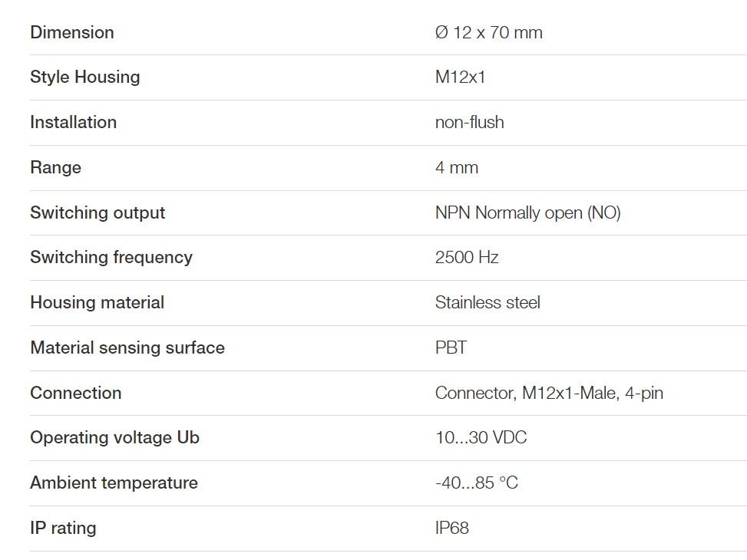This screenshot has height=560, width=747.
Task: Select the Stainless steel value
Action: 488,302
